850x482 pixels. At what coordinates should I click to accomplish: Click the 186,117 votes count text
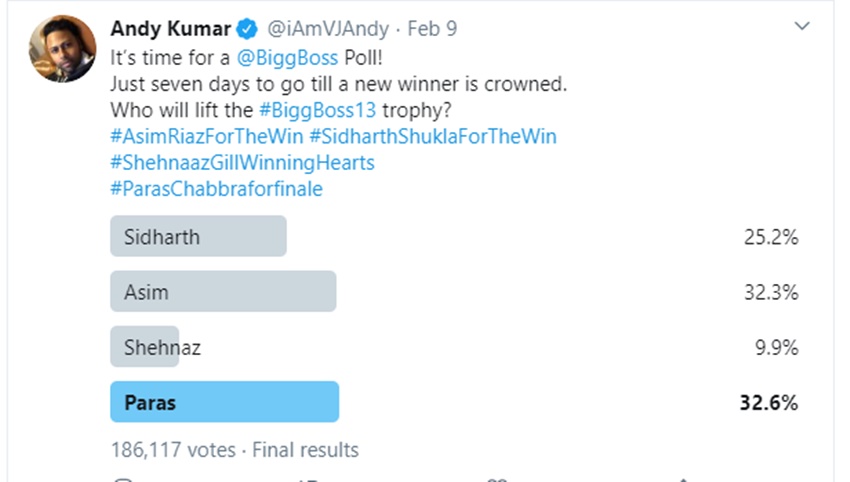click(x=173, y=450)
